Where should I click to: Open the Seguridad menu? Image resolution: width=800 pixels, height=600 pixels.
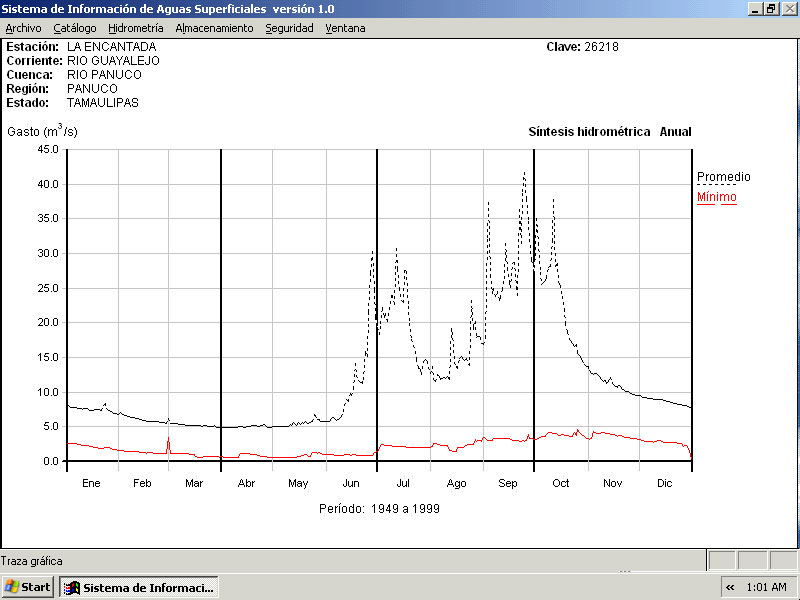(289, 28)
